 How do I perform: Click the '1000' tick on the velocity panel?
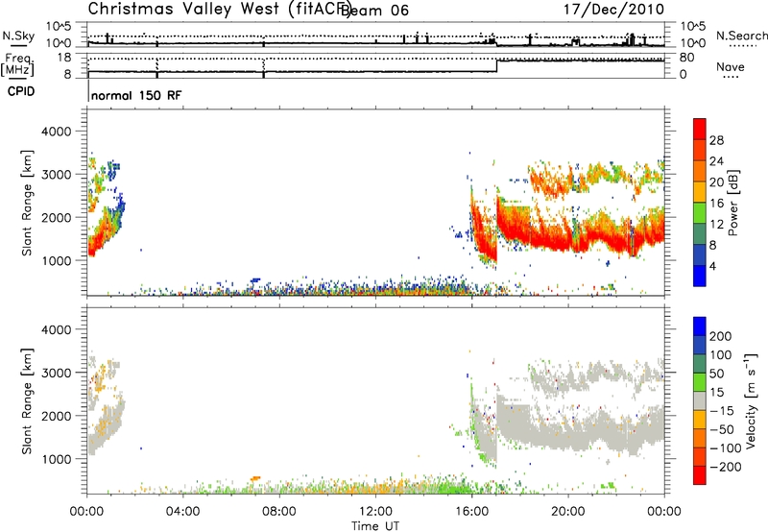[x=56, y=459]
